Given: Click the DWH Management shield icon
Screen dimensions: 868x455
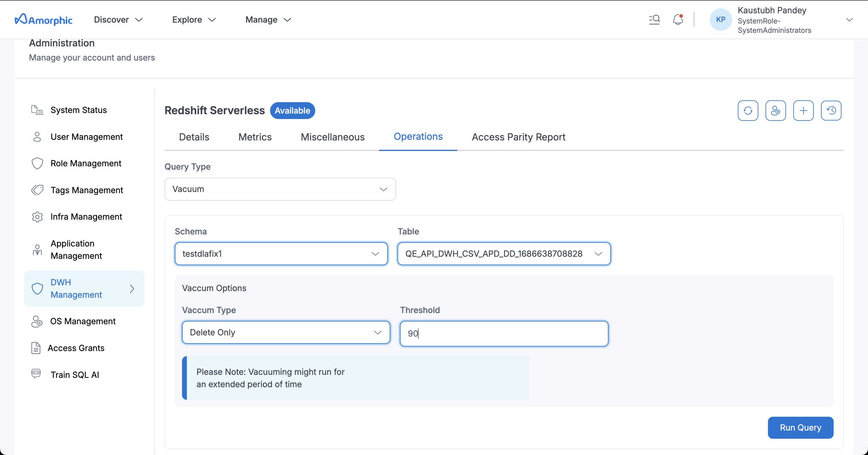Looking at the screenshot, I should [37, 289].
